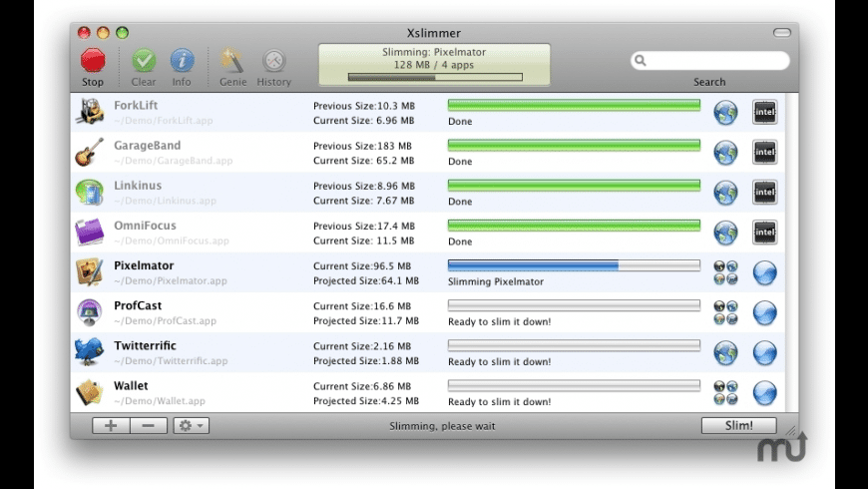Click Pixelmator's blue progress bar
868x489 pixels.
pos(574,265)
